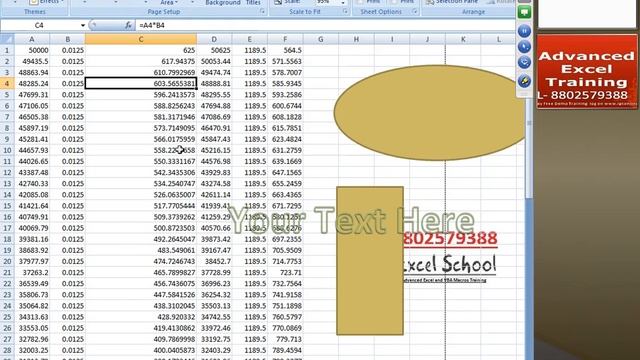Click cell A1 containing 50000

click(32, 51)
